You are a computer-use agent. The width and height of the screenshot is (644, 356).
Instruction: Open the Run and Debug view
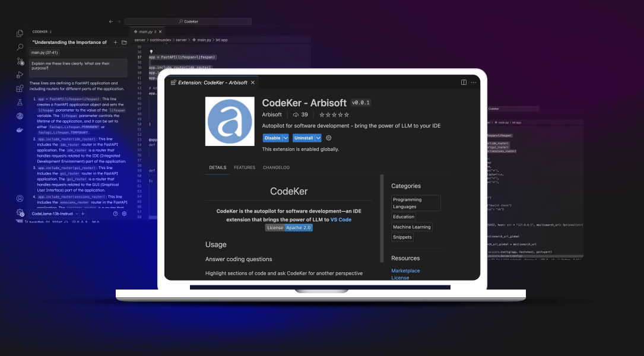tap(20, 74)
